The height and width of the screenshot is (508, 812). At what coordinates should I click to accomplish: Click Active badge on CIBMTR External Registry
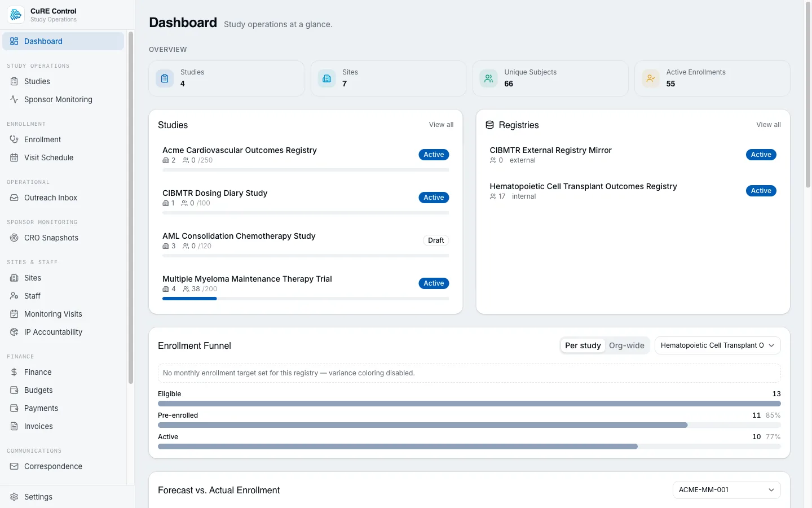click(x=761, y=155)
